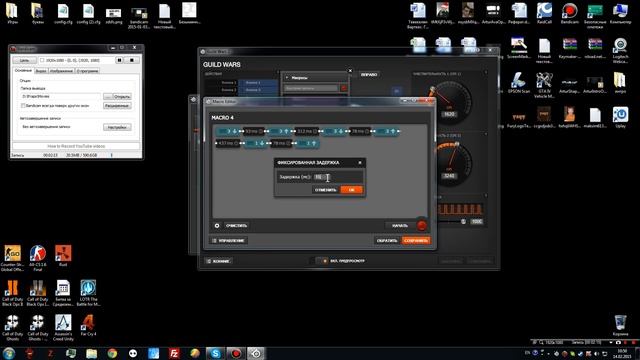The width and height of the screenshot is (640, 360).
Task: Open the RaidCall desktop icon
Action: coord(544,13)
